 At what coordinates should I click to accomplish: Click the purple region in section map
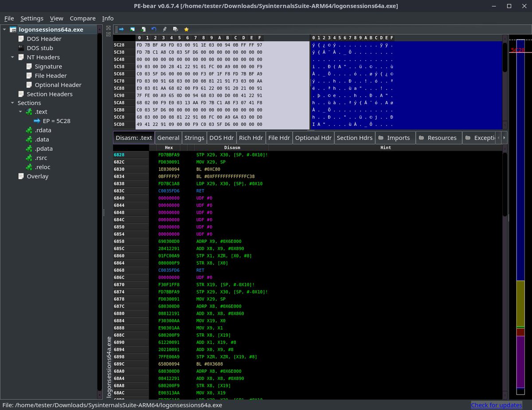click(520, 362)
